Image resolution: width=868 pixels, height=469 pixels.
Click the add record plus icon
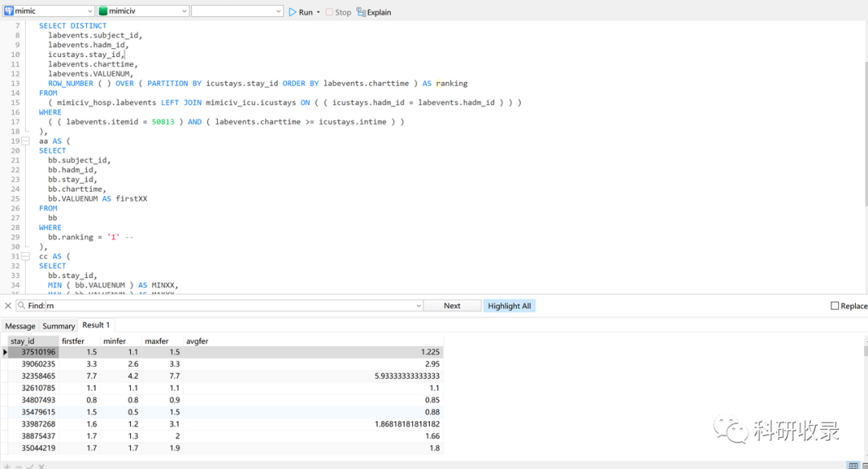[x=7, y=467]
